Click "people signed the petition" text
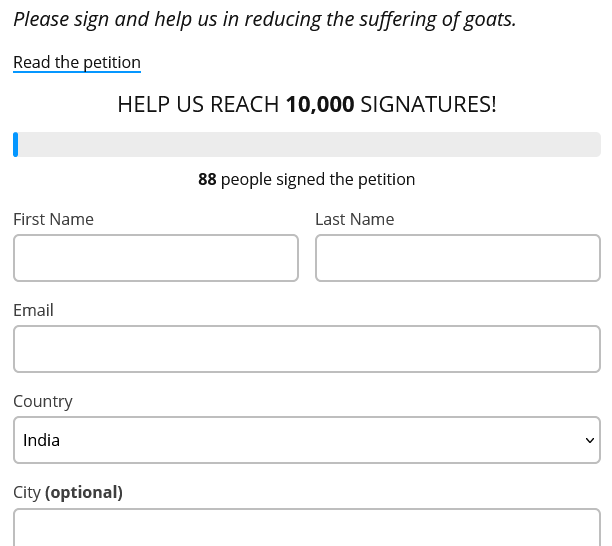This screenshot has width=612, height=546. 318,180
